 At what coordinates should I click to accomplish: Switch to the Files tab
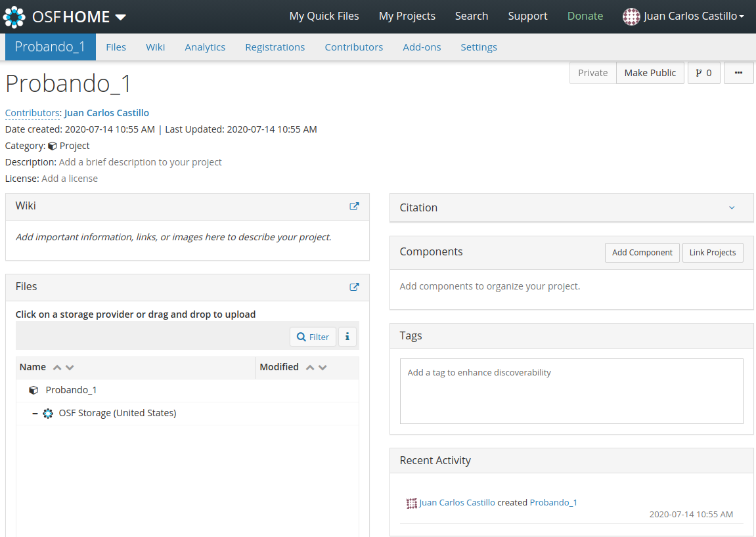coord(116,47)
